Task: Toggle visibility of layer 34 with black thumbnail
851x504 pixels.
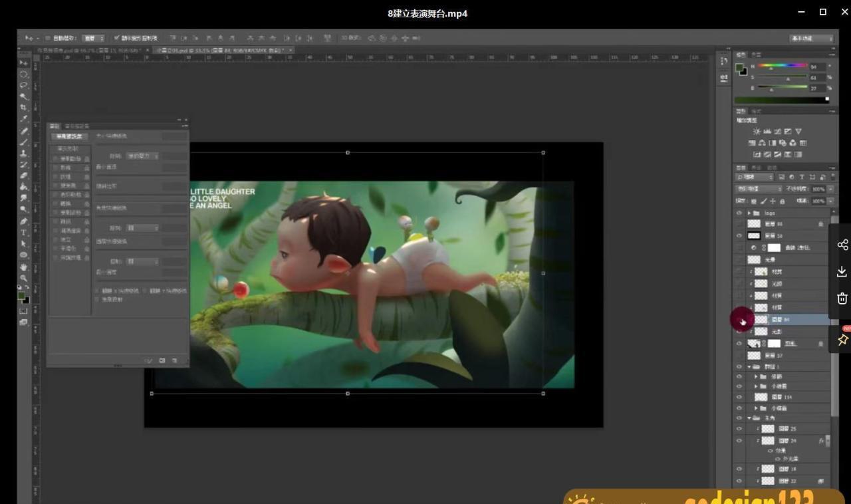Action: pos(739,235)
